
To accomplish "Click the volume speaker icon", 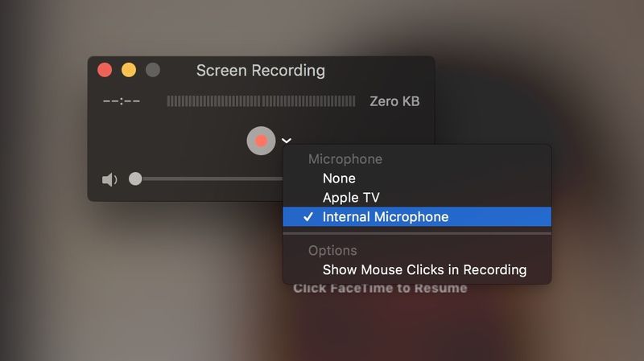I will point(109,179).
